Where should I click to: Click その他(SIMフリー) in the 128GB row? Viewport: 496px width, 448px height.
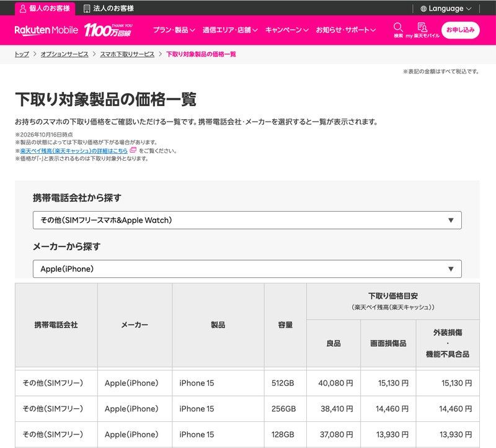[x=53, y=434]
